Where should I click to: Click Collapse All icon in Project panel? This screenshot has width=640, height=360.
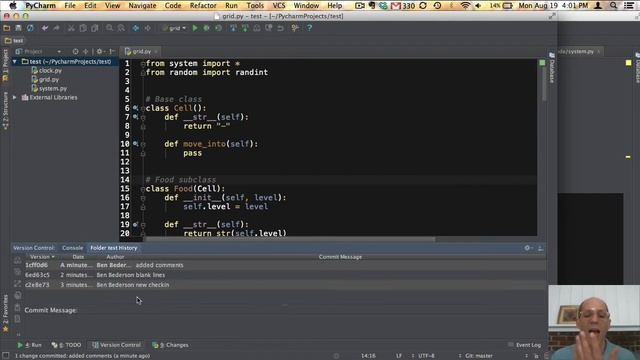point(85,51)
